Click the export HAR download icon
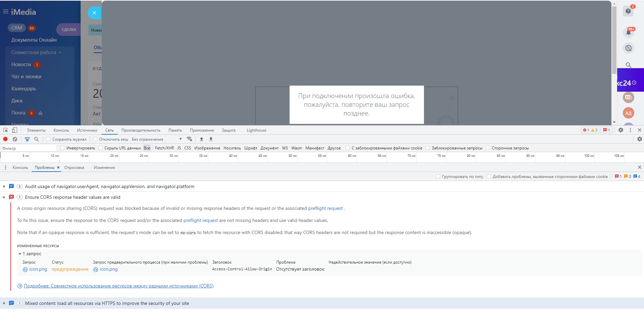 (211, 139)
